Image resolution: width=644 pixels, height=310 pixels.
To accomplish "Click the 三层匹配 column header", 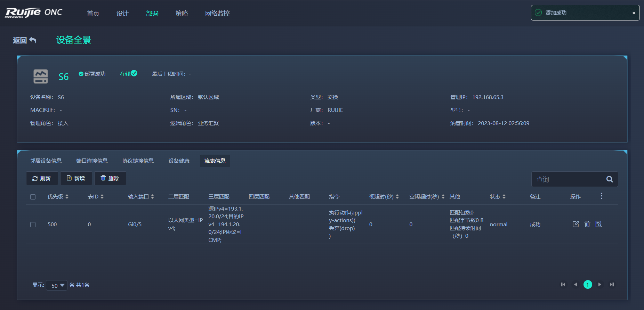I will click(219, 197).
